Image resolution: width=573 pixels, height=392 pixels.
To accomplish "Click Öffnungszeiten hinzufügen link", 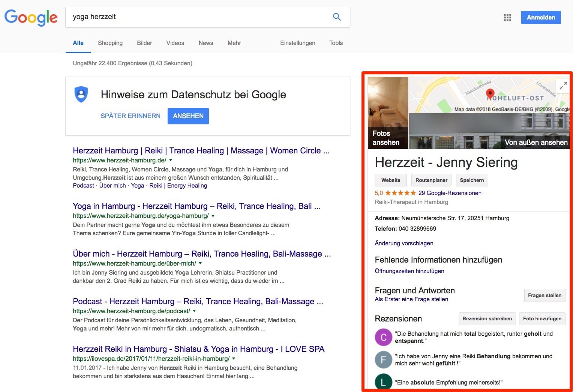I will pyautogui.click(x=409, y=271).
